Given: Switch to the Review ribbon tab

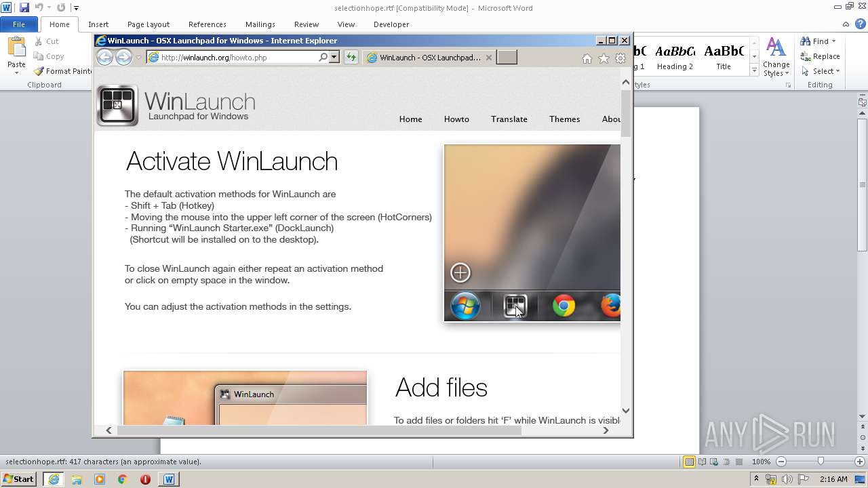Looking at the screenshot, I should click(307, 24).
